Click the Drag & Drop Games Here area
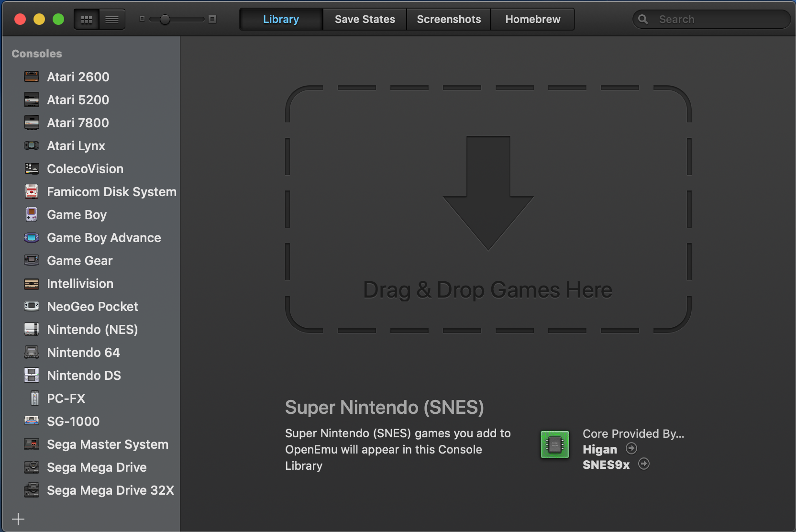The width and height of the screenshot is (796, 532). pos(488,209)
